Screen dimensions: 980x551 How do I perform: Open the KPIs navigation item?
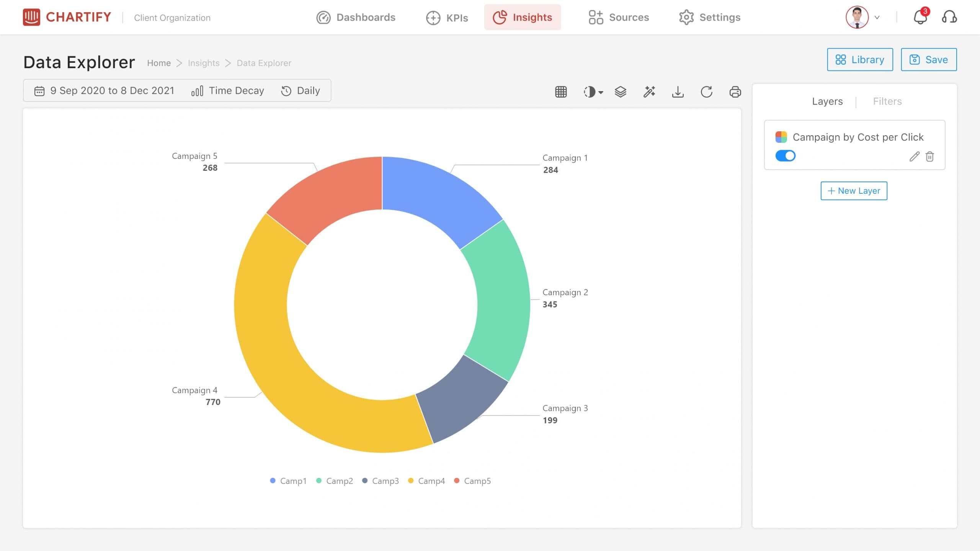pos(447,18)
